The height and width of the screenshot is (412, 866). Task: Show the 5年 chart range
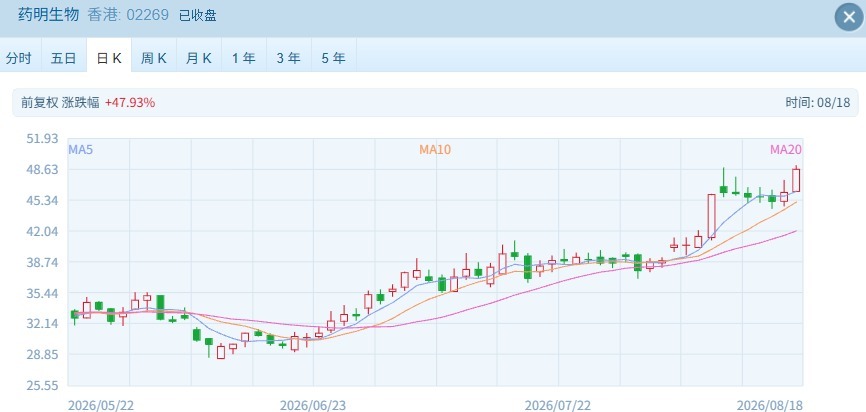[x=334, y=58]
